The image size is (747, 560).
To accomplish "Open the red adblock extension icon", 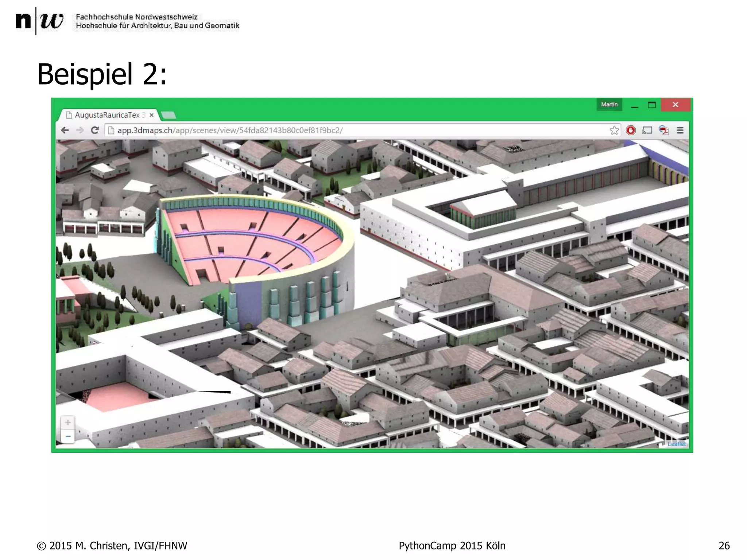I will (x=631, y=131).
